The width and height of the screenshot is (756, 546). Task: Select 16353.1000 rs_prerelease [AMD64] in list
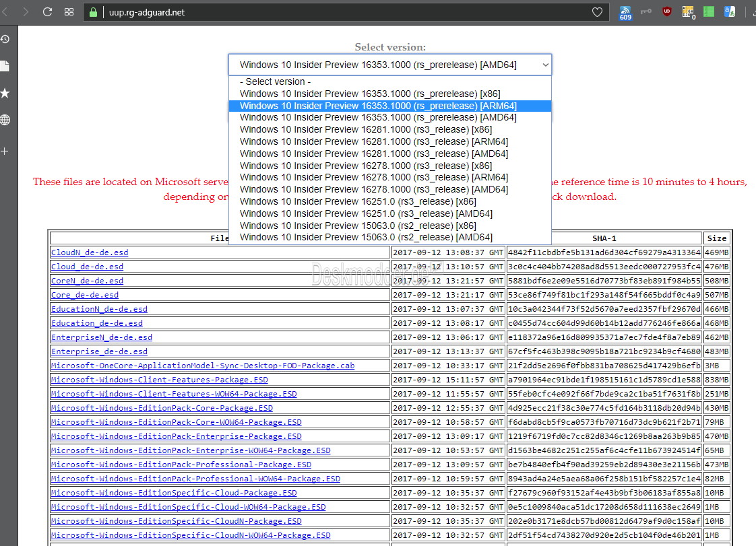pos(390,117)
